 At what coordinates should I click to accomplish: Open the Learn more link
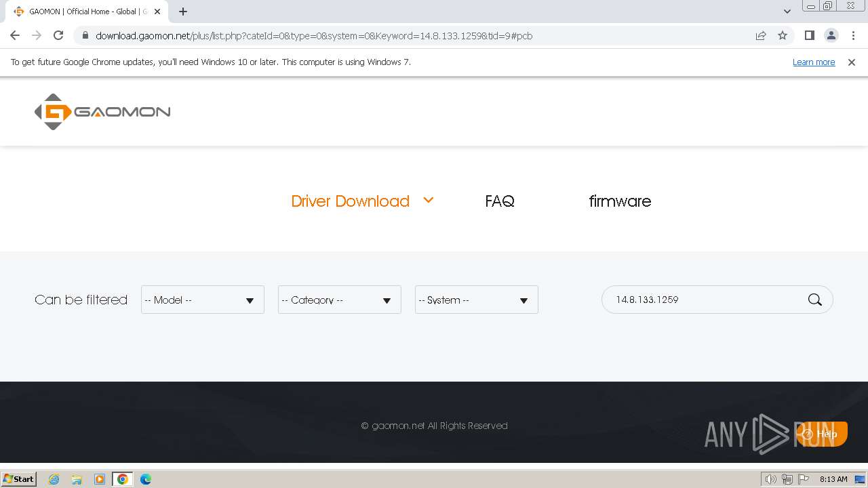pos(814,62)
